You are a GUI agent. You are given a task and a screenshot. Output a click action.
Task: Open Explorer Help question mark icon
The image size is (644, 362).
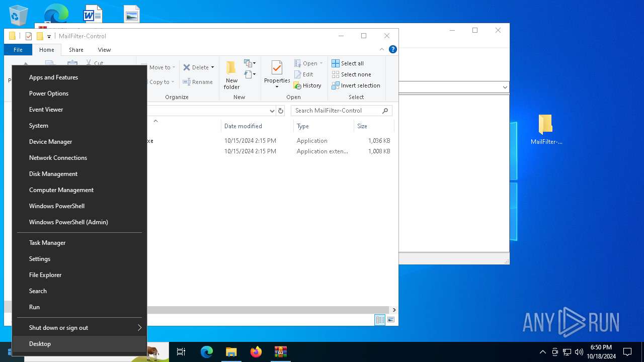pyautogui.click(x=393, y=49)
